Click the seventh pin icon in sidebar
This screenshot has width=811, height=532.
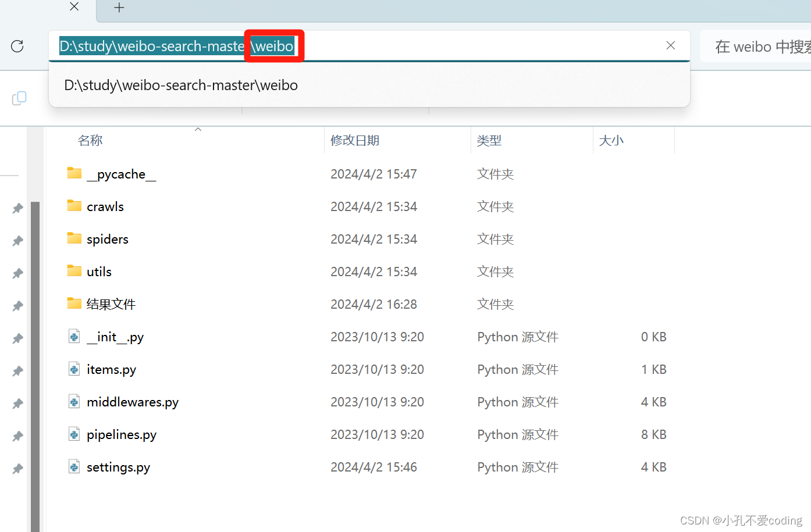(x=18, y=404)
